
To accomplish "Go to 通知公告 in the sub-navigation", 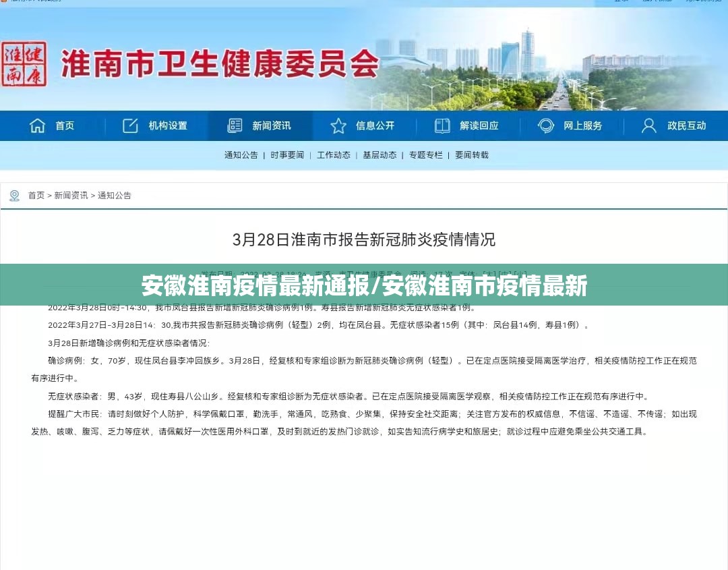I will coord(241,155).
